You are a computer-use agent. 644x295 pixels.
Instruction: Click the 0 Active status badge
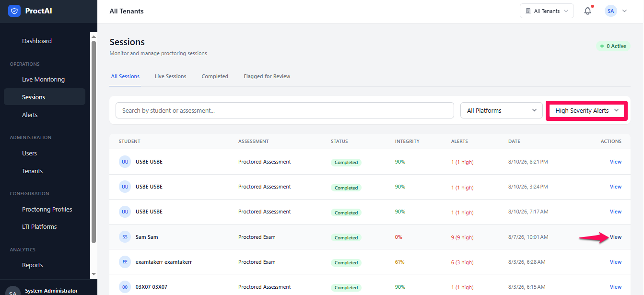tap(613, 46)
